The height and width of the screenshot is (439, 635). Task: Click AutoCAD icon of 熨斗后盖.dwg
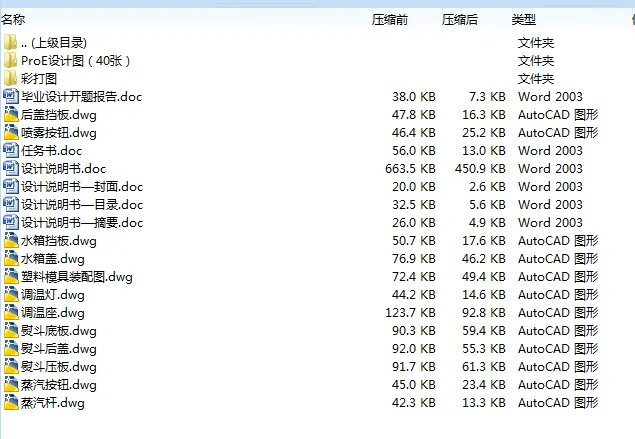click(x=11, y=348)
